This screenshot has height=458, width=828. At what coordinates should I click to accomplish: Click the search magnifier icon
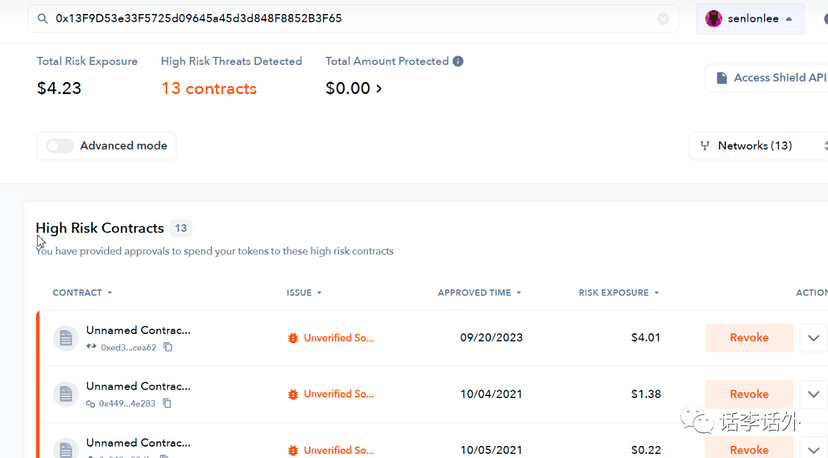click(x=42, y=18)
